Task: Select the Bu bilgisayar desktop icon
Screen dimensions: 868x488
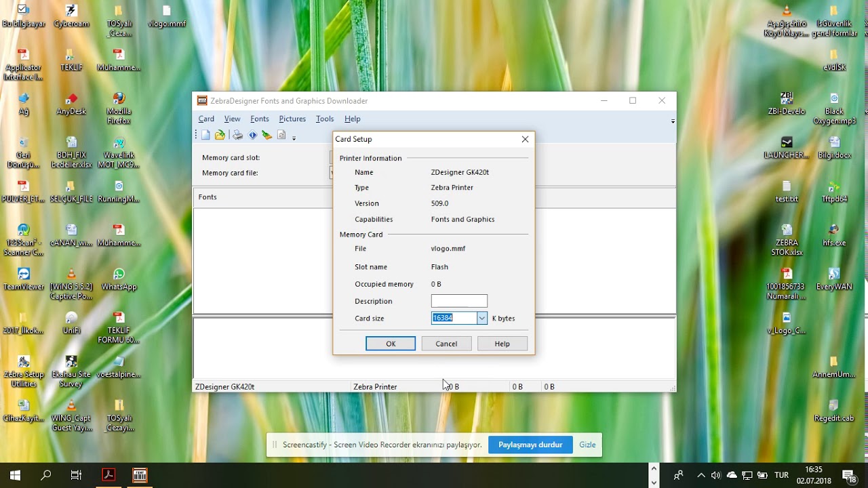Action: [24, 16]
